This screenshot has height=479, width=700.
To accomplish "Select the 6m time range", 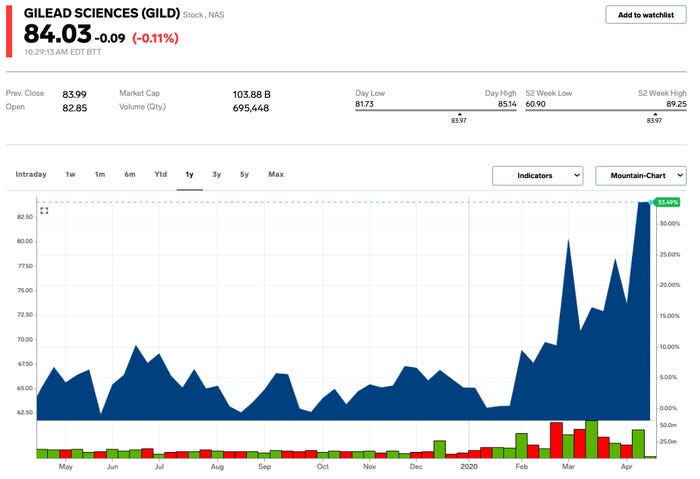I will coord(130,174).
